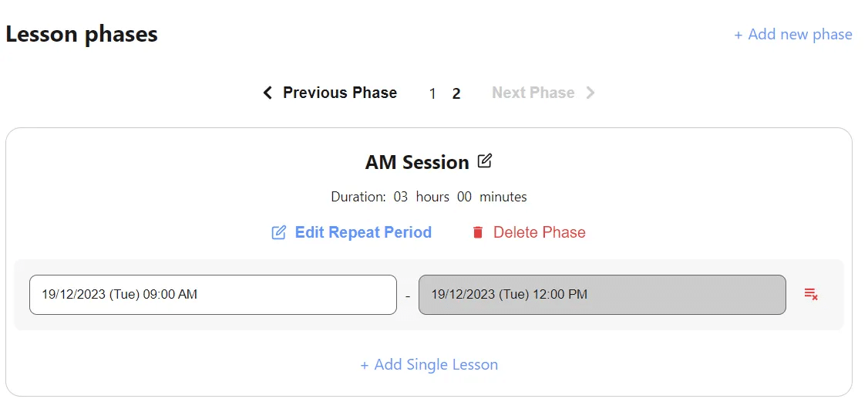The height and width of the screenshot is (409, 868).
Task: Click the red trash can icon
Action: click(x=478, y=232)
